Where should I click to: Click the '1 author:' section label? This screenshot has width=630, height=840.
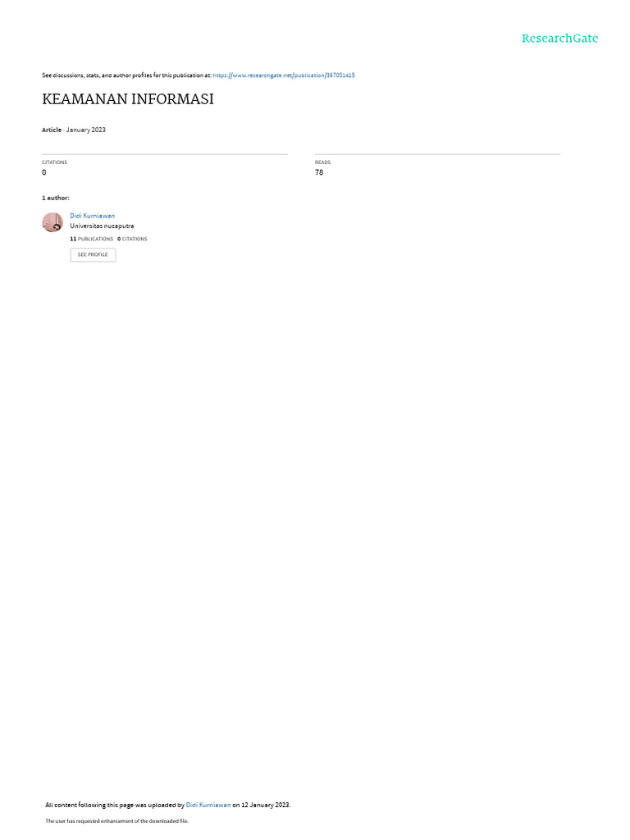[x=56, y=198]
